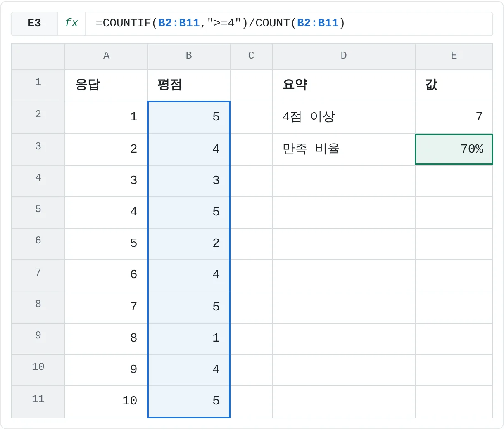Click the 값 header cell

tap(454, 86)
